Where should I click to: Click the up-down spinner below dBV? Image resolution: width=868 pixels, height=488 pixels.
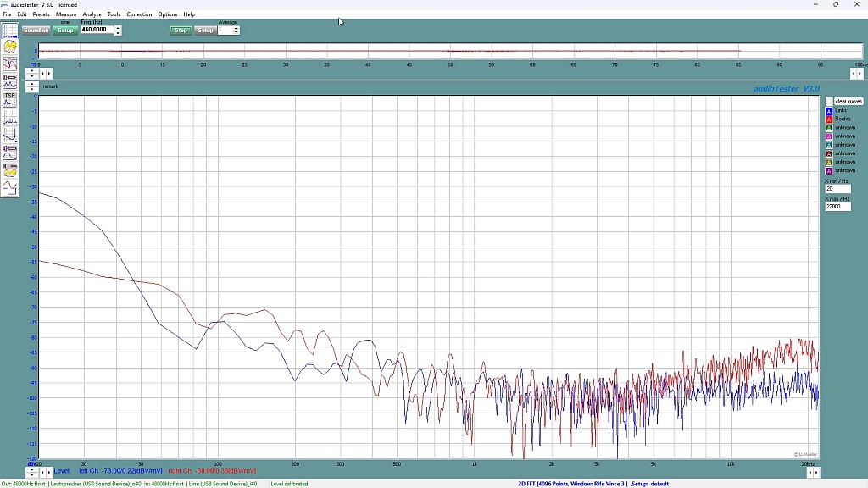point(32,472)
